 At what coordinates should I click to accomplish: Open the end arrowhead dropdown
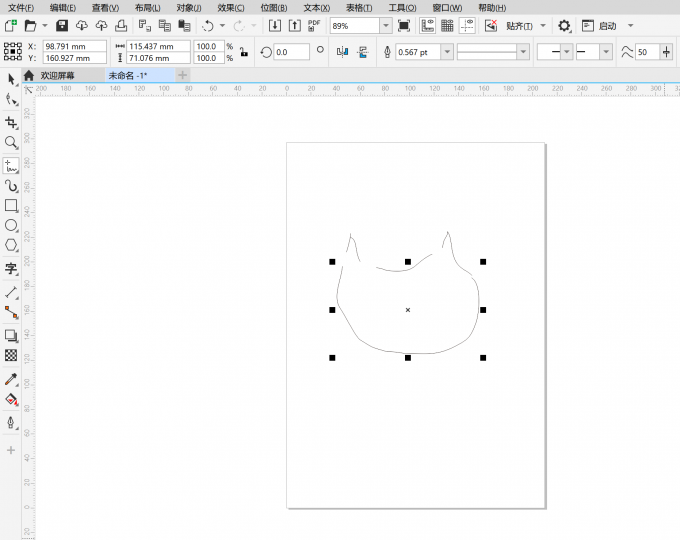click(606, 52)
